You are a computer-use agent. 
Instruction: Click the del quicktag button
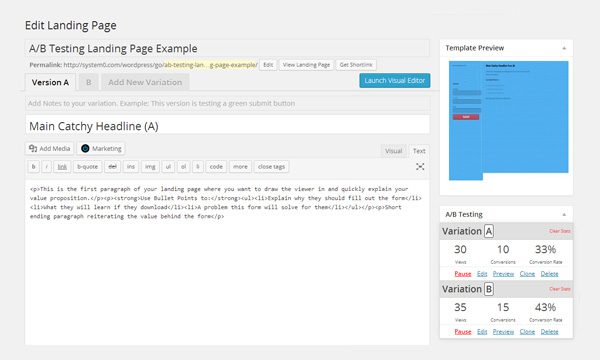[x=112, y=167]
